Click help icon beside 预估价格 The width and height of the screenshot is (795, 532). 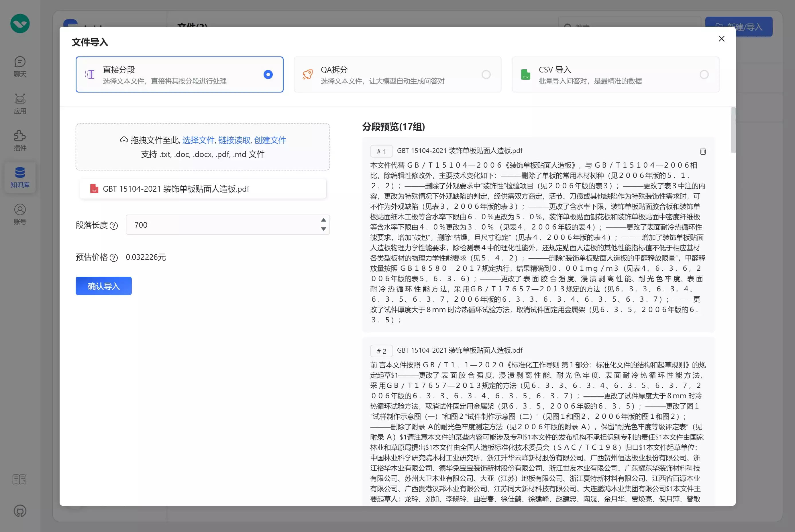pyautogui.click(x=114, y=258)
